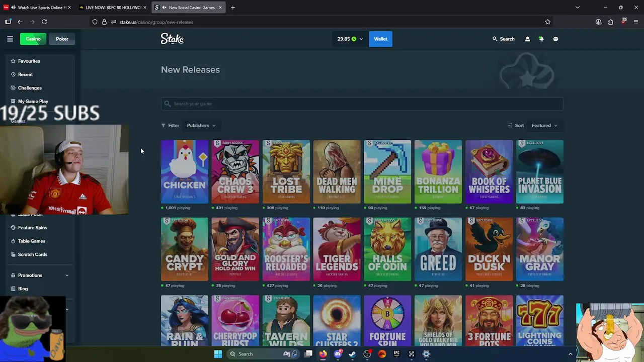Open the Manor Gray game

(540, 249)
